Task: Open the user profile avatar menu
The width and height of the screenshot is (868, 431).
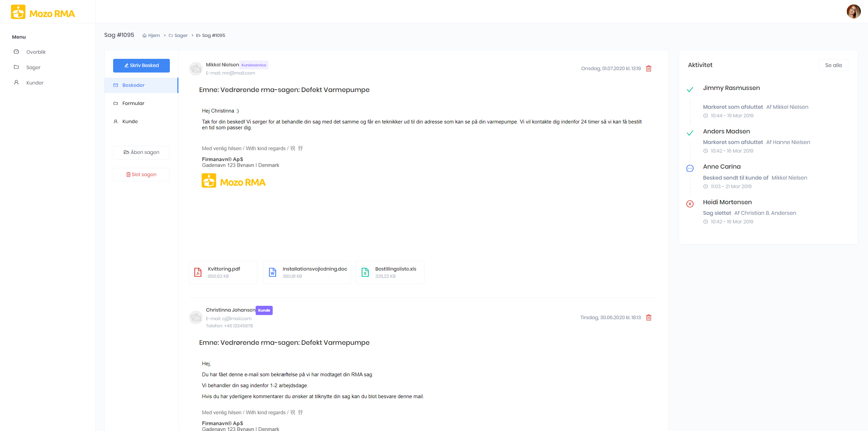Action: (853, 12)
